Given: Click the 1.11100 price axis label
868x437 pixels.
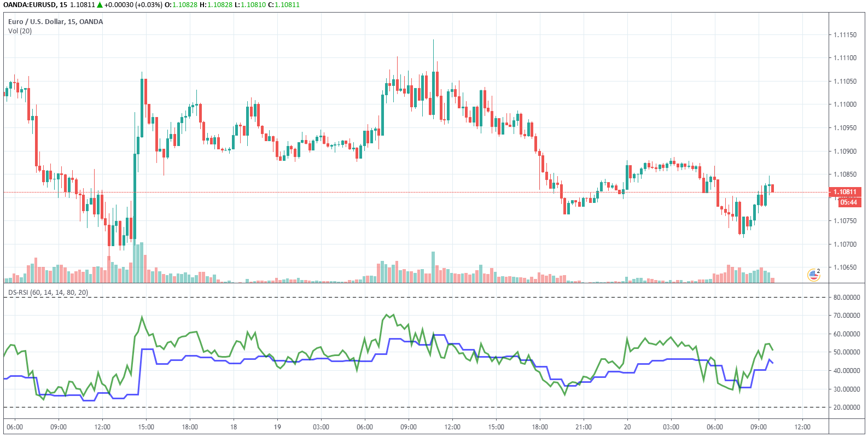Looking at the screenshot, I should coord(845,58).
